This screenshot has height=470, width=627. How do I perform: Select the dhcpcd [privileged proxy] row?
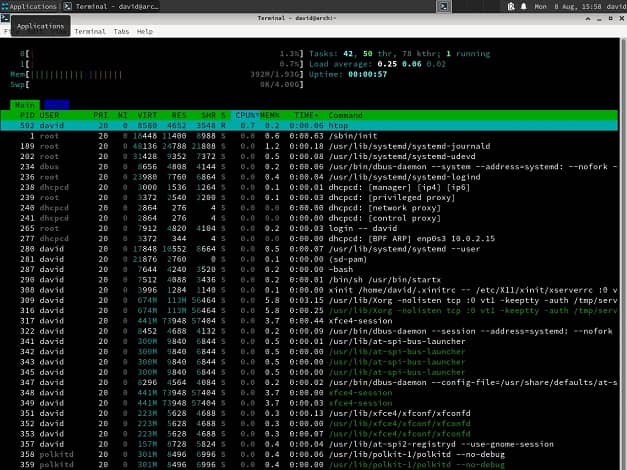click(x=309, y=198)
